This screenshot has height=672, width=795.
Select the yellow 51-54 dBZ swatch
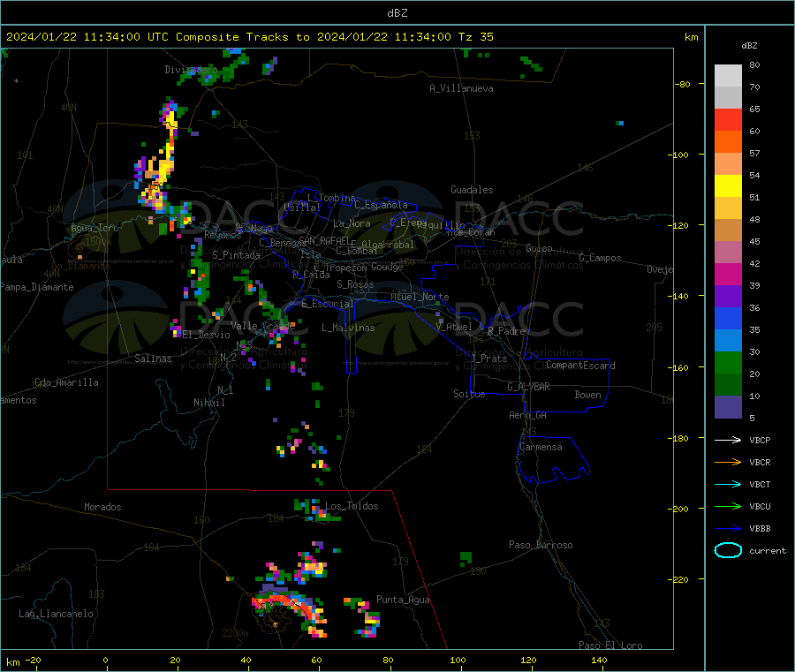click(x=728, y=186)
